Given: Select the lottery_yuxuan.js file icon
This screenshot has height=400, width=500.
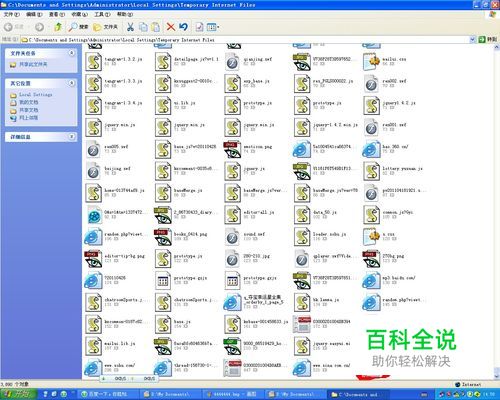Looking at the screenshot, I should [x=371, y=171].
